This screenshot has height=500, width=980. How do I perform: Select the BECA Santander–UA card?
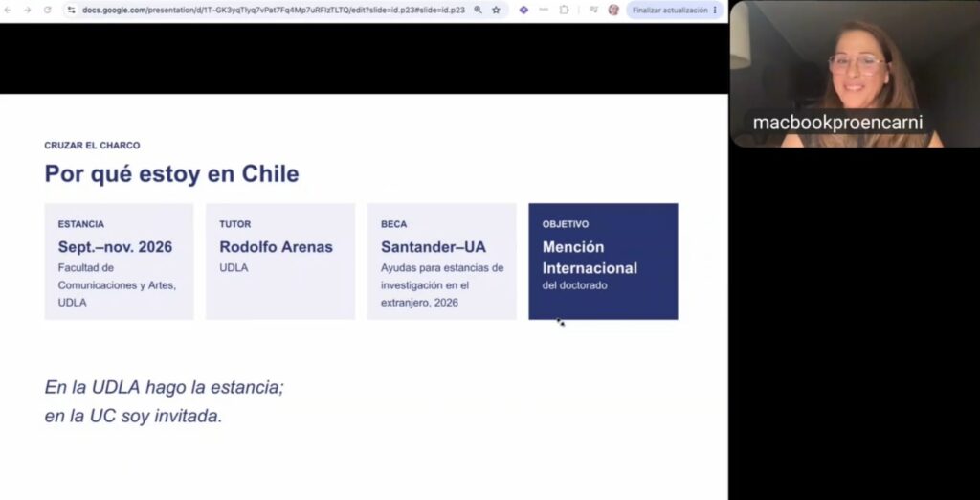[x=442, y=261]
